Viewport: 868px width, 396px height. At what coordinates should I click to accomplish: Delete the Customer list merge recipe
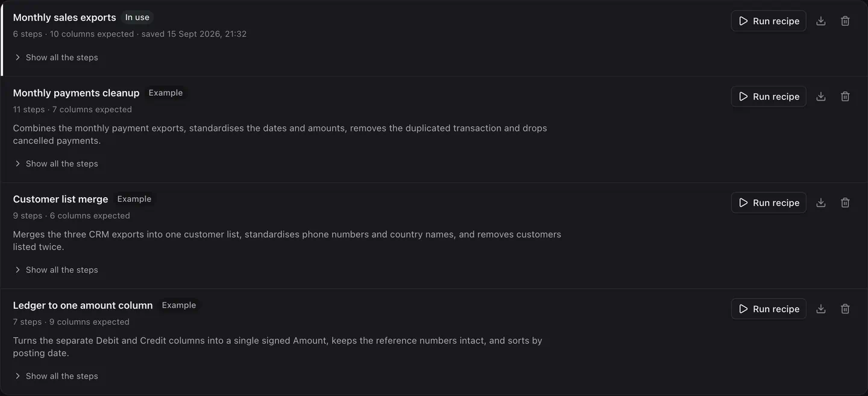point(845,203)
